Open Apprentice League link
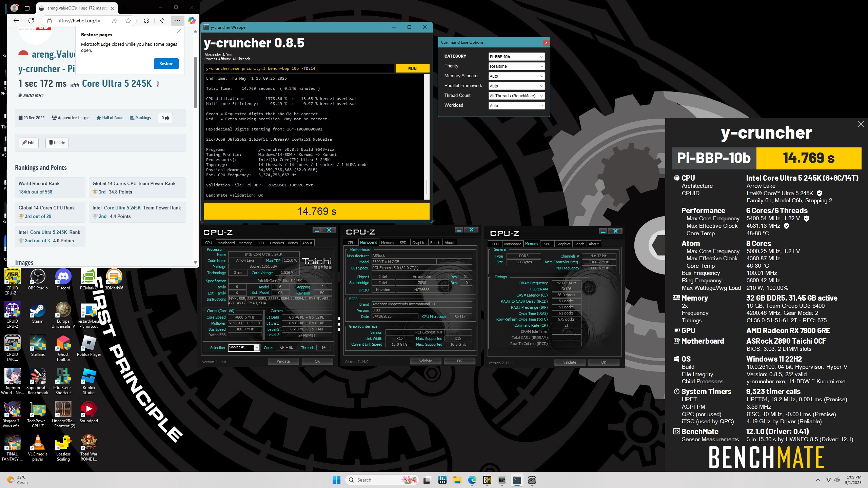 [x=71, y=118]
